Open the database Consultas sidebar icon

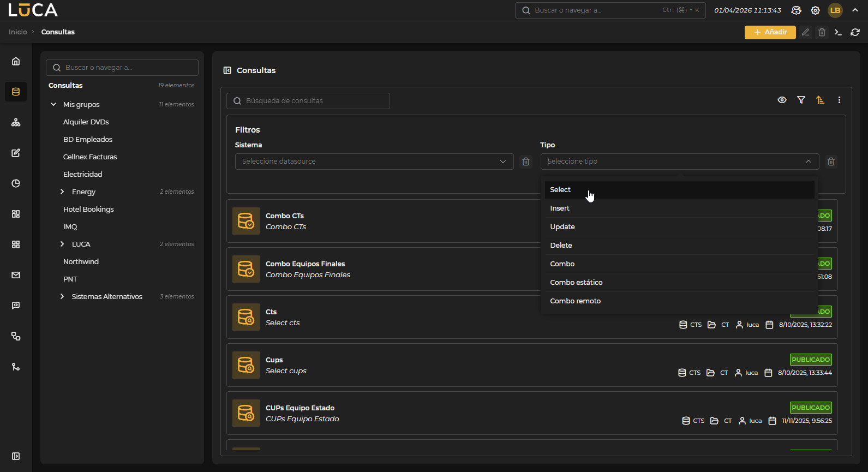tap(16, 92)
